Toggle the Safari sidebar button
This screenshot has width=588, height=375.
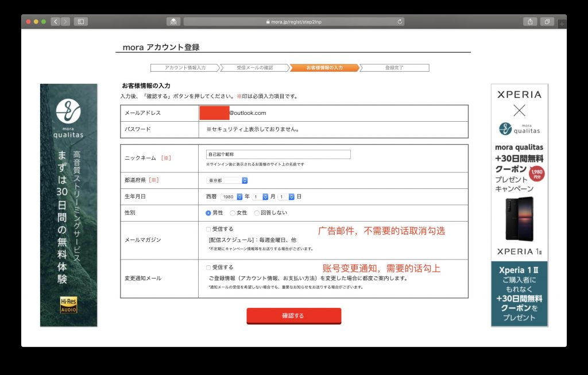click(x=80, y=22)
